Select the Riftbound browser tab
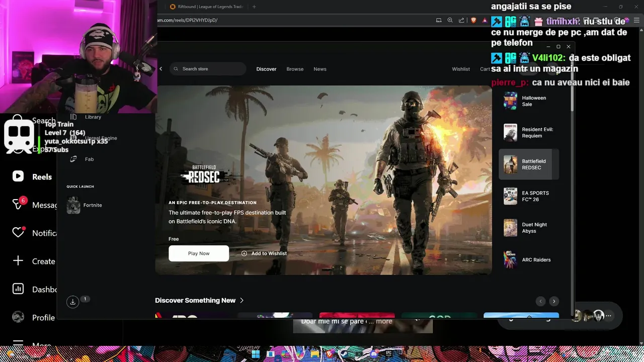Image resolution: width=644 pixels, height=362 pixels. click(206, 7)
